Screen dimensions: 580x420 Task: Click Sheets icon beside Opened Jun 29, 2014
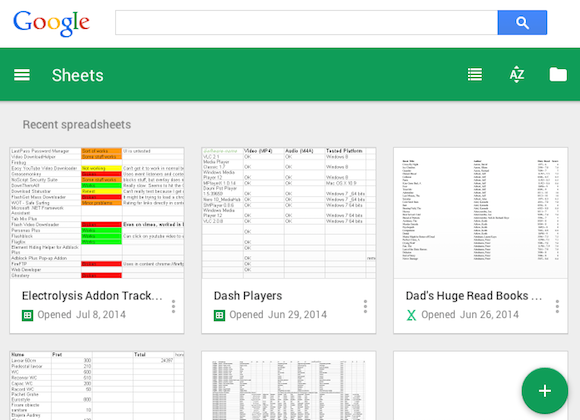coord(219,315)
